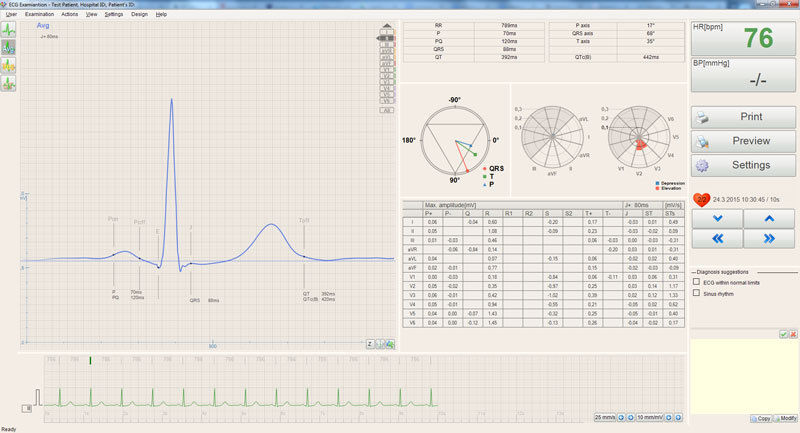Select lead III in lead selector
The height and width of the screenshot is (433, 800).
pyautogui.click(x=387, y=44)
